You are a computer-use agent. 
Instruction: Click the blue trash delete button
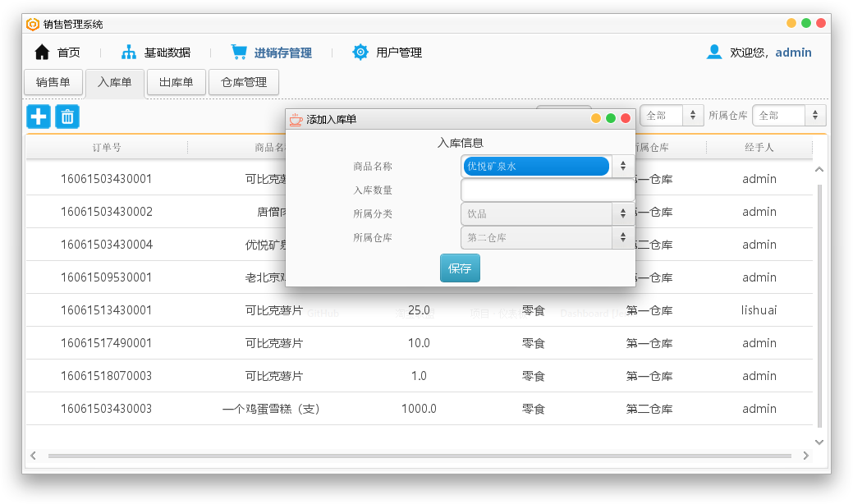(x=67, y=117)
